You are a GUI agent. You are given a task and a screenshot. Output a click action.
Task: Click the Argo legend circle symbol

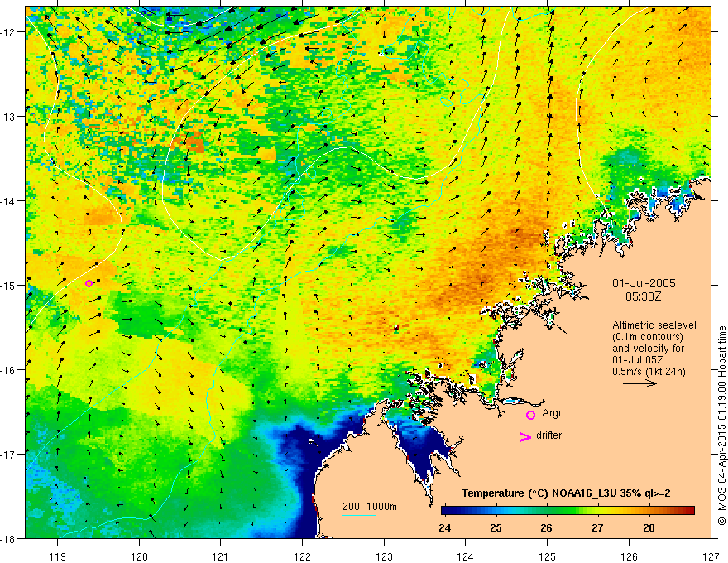click(530, 415)
